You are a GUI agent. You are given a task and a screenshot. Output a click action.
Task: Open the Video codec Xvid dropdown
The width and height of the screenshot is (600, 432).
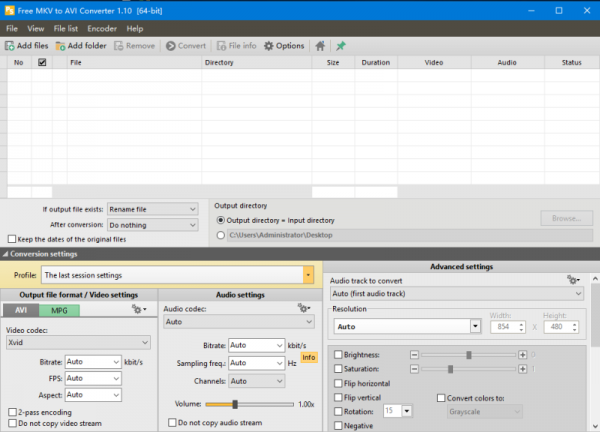tap(78, 342)
